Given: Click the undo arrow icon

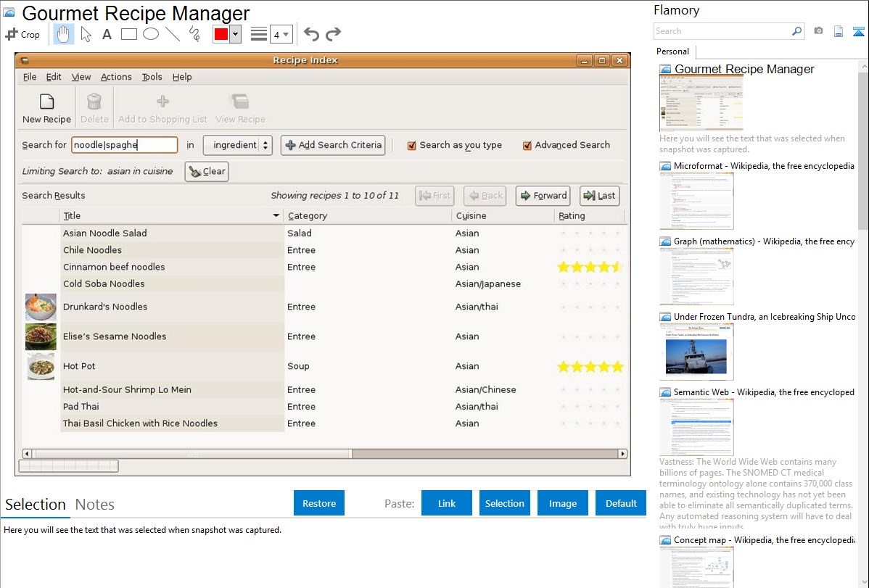Looking at the screenshot, I should pos(311,34).
